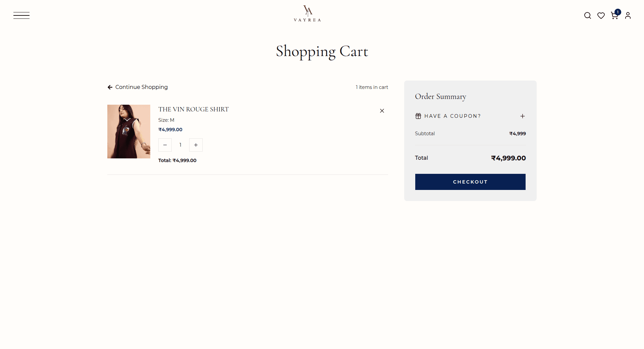Click the Checkout button
Screen dimensions: 644x349
(x=470, y=182)
